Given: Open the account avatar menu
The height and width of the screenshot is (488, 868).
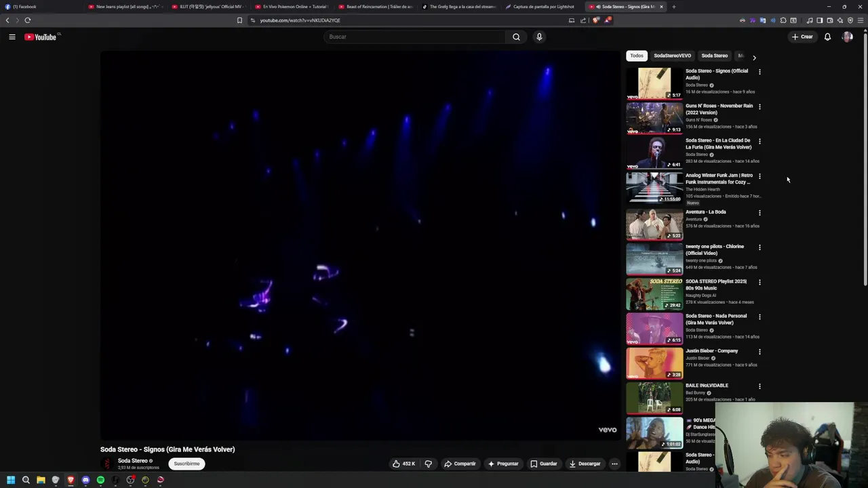Looking at the screenshot, I should click(x=848, y=37).
